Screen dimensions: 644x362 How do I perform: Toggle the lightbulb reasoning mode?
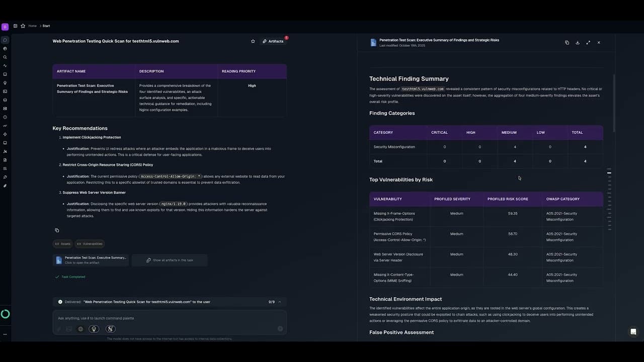coord(94,329)
